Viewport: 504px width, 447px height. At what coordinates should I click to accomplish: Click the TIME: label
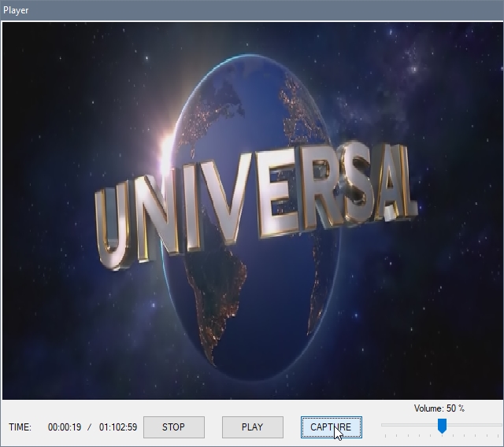tap(20, 427)
